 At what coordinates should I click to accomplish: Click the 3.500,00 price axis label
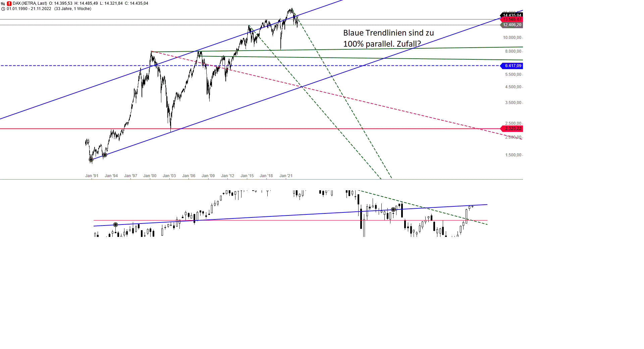(x=513, y=103)
